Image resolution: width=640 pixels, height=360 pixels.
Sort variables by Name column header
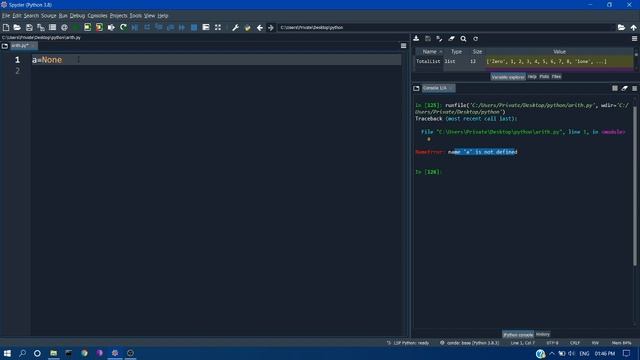[429, 52]
